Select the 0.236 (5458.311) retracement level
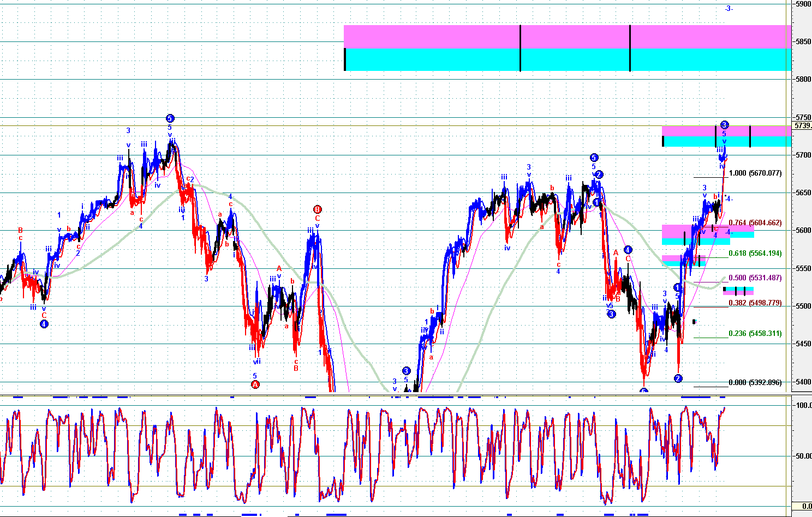 pyautogui.click(x=755, y=334)
